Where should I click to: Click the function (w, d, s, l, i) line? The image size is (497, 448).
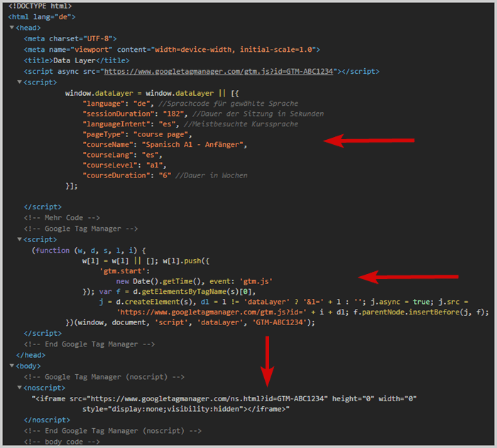89,251
